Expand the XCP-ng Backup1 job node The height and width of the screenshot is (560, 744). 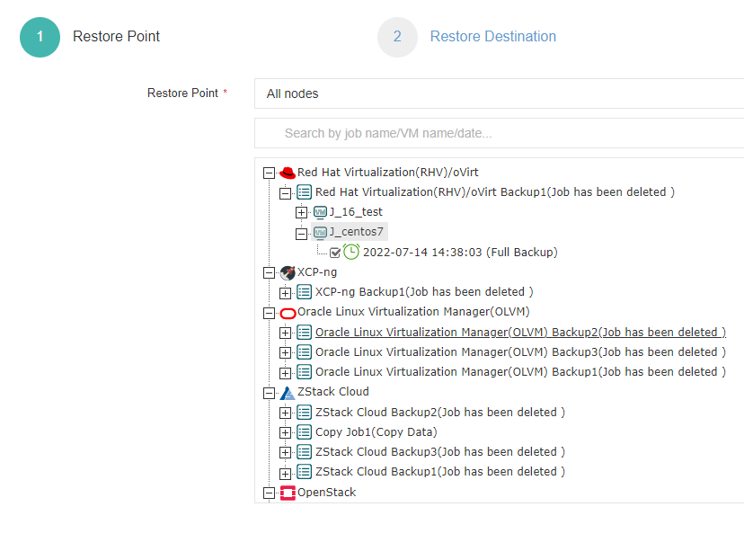coord(285,293)
